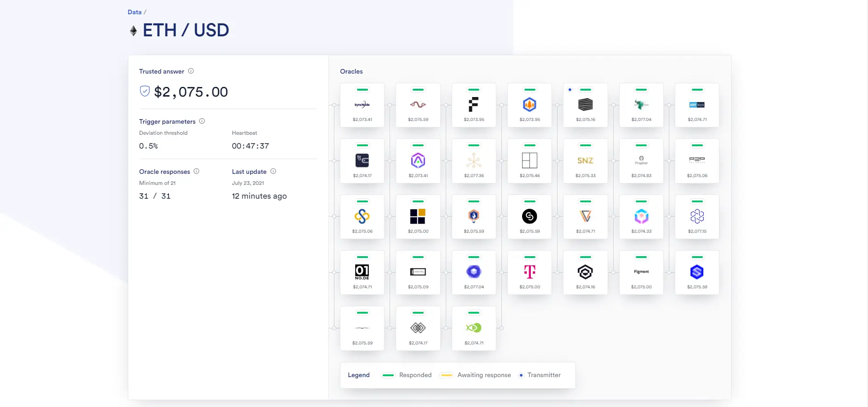The width and height of the screenshot is (868, 407).
Task: Open the orange shield rocket logo oracle
Action: 474,217
